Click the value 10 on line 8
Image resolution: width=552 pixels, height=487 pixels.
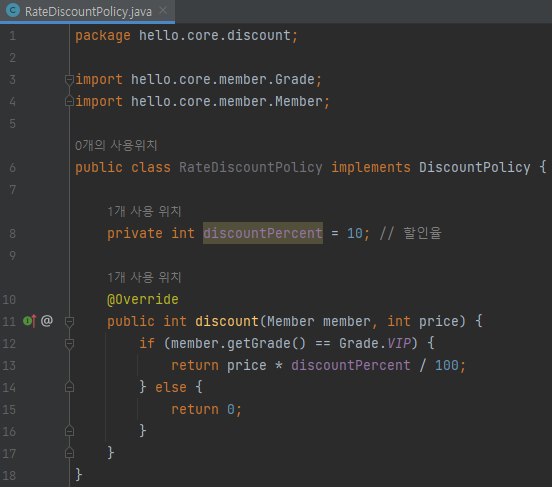click(x=355, y=233)
